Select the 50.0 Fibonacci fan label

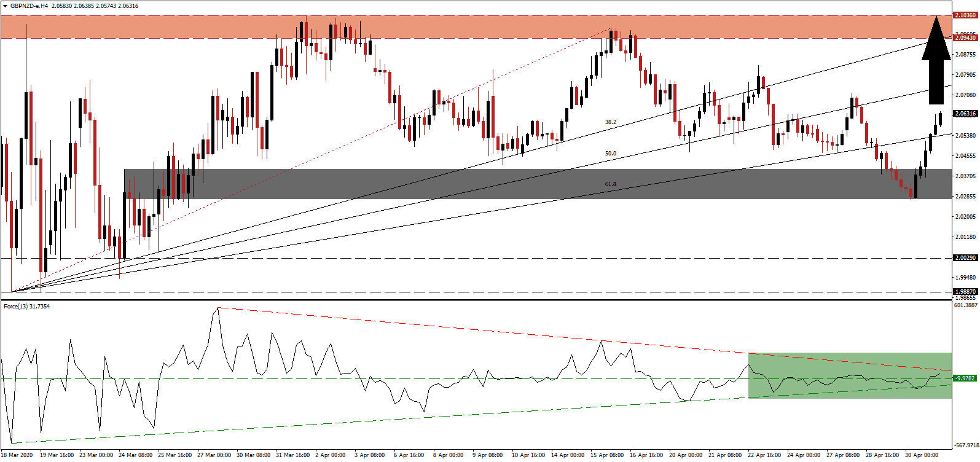click(610, 154)
